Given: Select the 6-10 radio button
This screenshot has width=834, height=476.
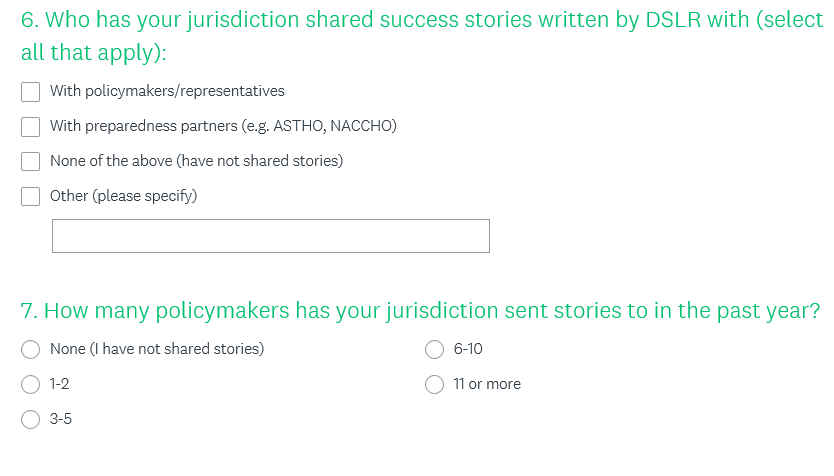Looking at the screenshot, I should [x=435, y=349].
